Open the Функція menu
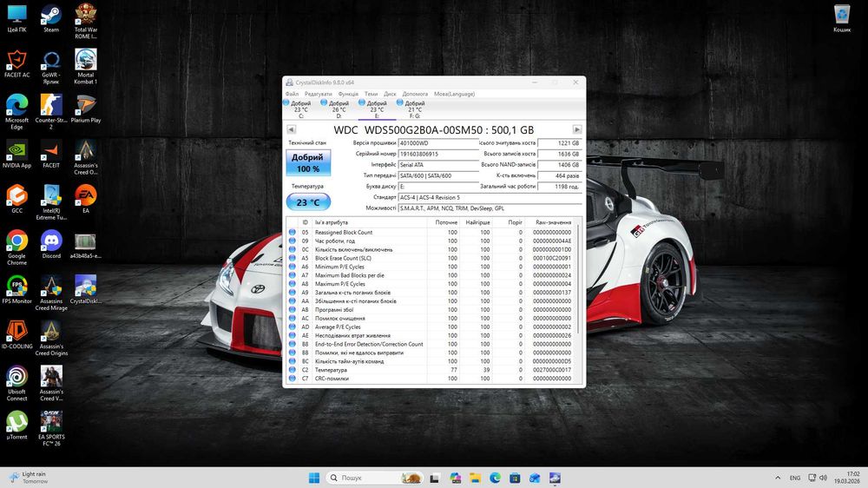Viewport: 868px width, 488px height. pos(348,94)
